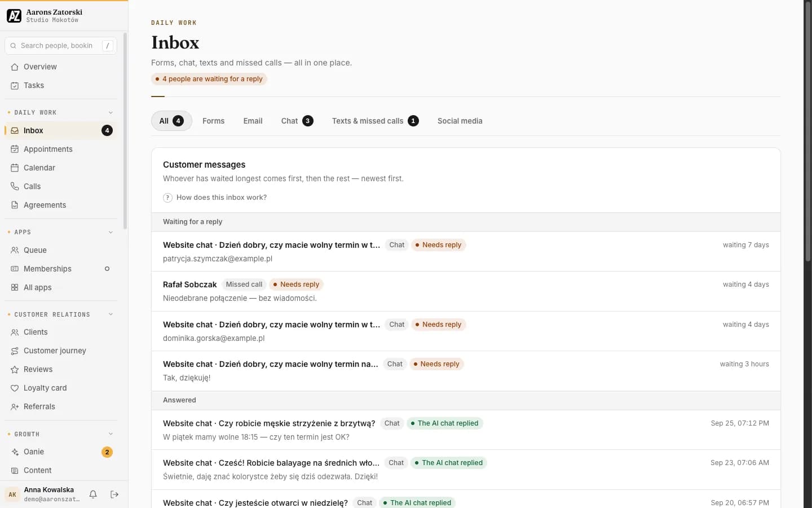This screenshot has width=812, height=508.
Task: Open Rafał Sobczak missed call message
Action: [x=466, y=291]
